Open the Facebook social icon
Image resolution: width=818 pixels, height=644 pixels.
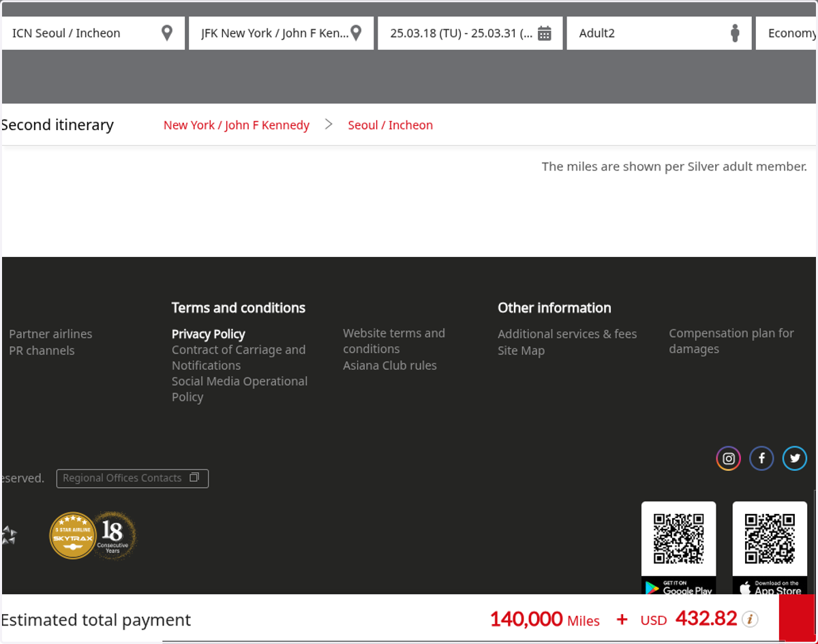[x=761, y=459]
